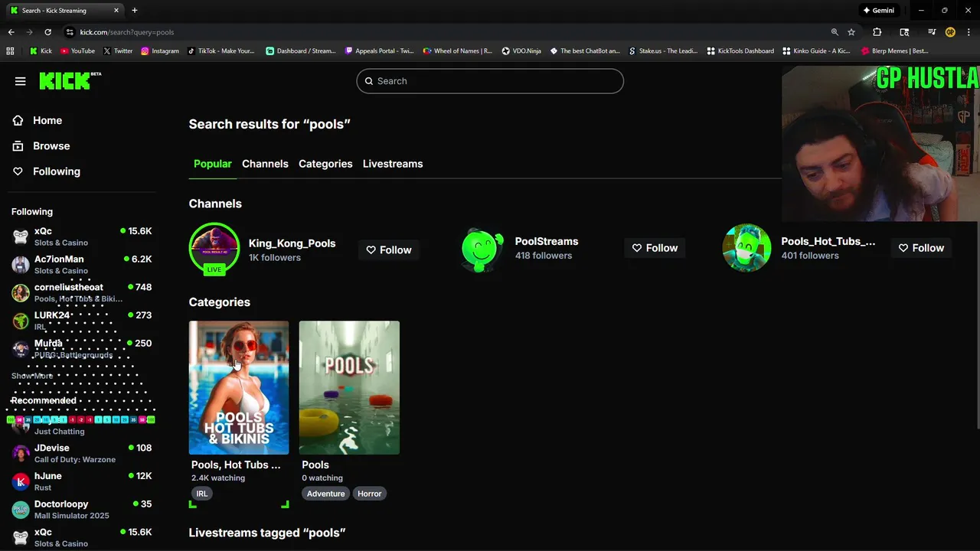Follow the Pools_Hot_Tubs channel
Image resolution: width=980 pixels, height=551 pixels.
point(921,248)
